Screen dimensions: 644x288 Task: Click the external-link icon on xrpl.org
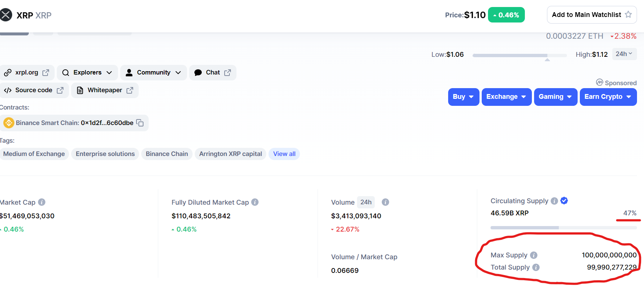click(x=46, y=73)
